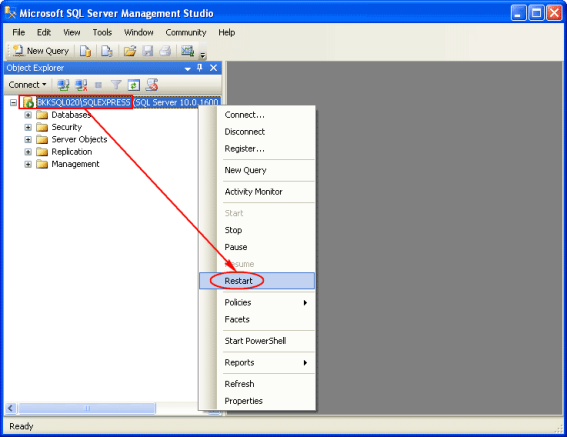Viewport: 567px width, 437px height.
Task: Open the Reports submenu
Action: click(x=257, y=362)
